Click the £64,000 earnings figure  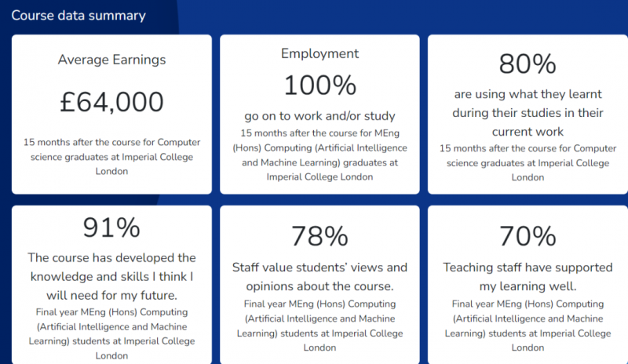[x=111, y=102]
